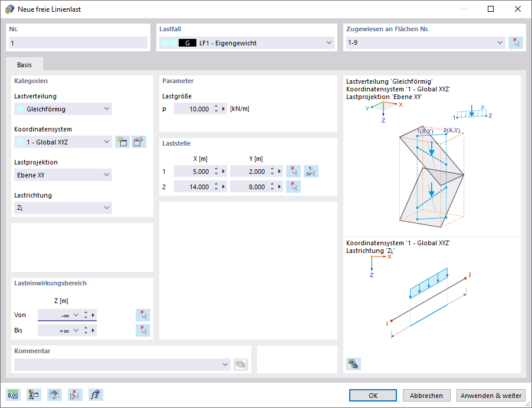Click the Y value 2.000 field
532x408 pixels.
[x=249, y=171]
